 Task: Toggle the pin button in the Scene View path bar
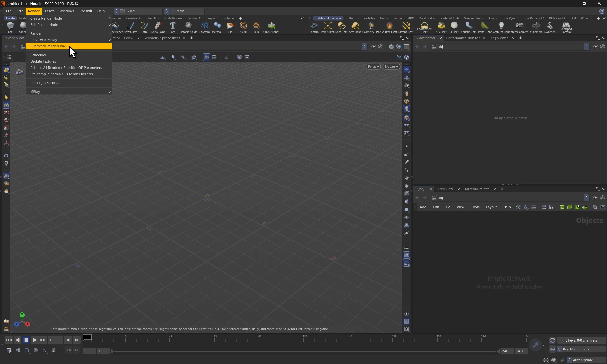[x=373, y=47]
